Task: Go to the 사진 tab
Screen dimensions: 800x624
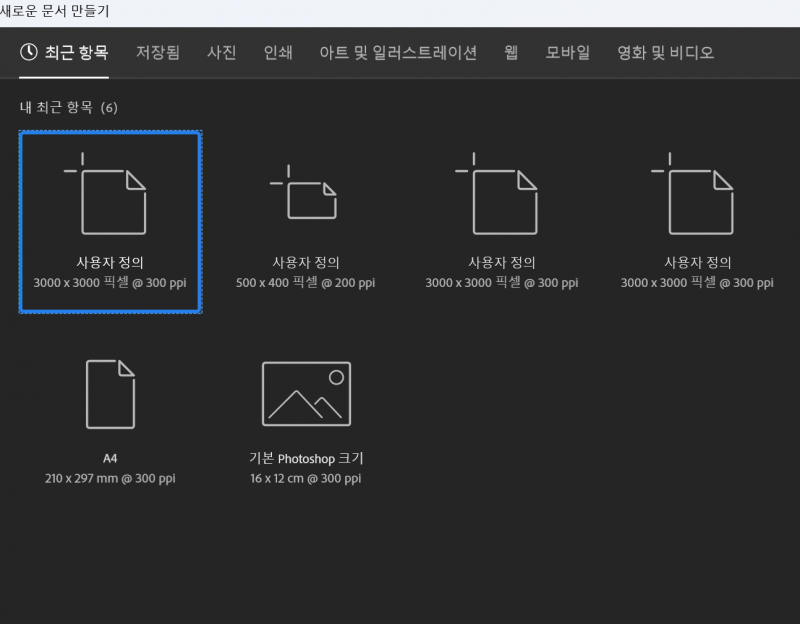Action: coord(221,53)
